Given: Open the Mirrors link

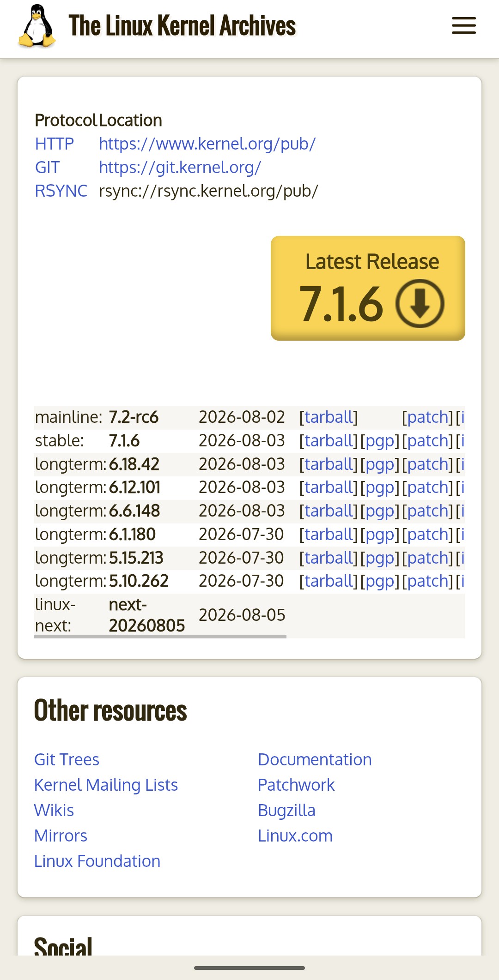Looking at the screenshot, I should tap(61, 836).
